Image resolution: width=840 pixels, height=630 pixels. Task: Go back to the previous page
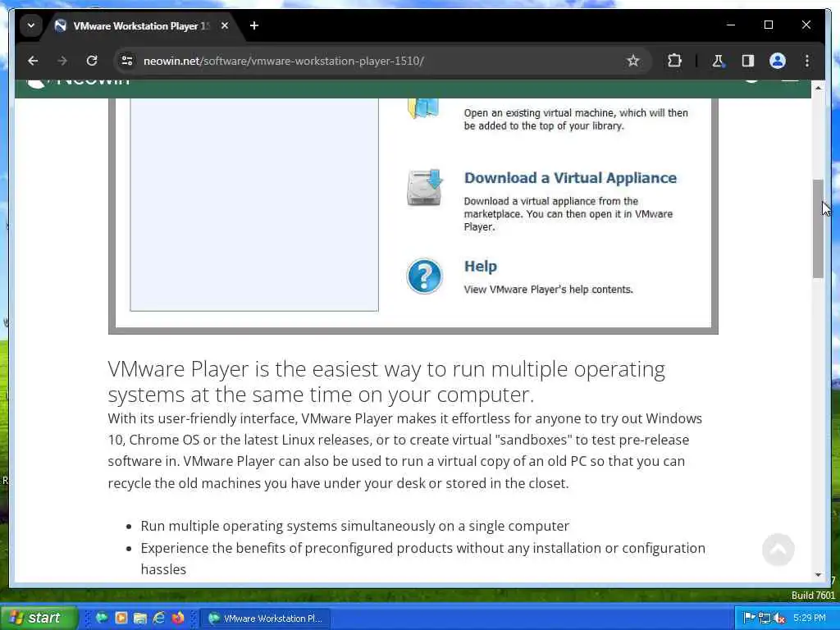(33, 61)
